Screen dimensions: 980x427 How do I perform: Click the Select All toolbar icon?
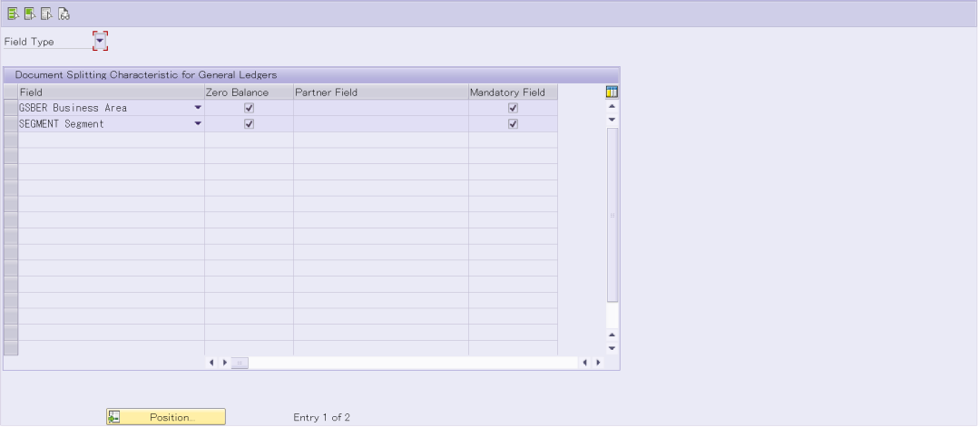click(13, 14)
